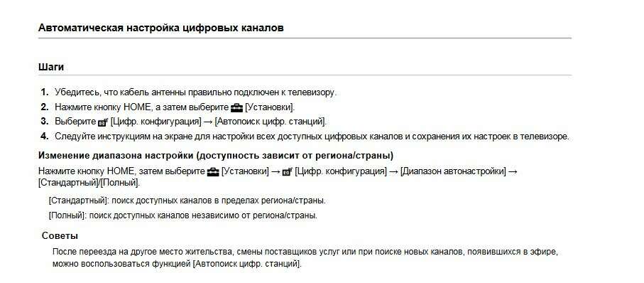Screen dimensions: 644x283
Task: Click [Диапазон автонастройки] option text
Action: point(453,171)
